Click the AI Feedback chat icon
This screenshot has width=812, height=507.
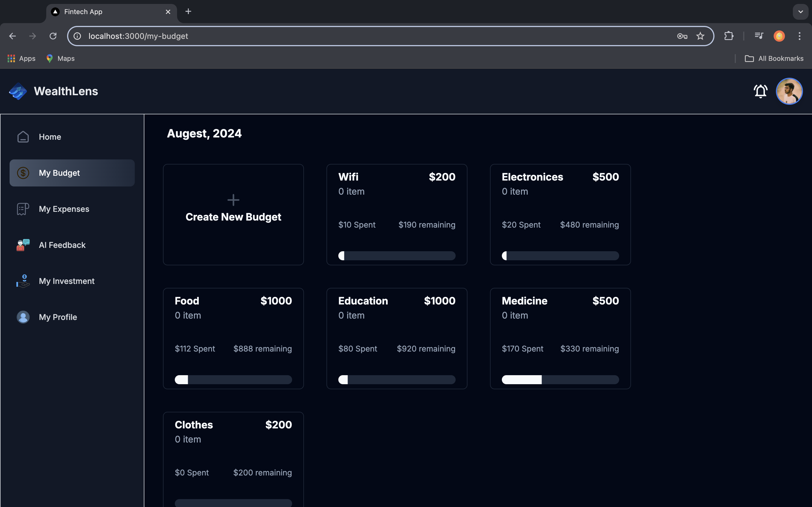pyautogui.click(x=23, y=245)
